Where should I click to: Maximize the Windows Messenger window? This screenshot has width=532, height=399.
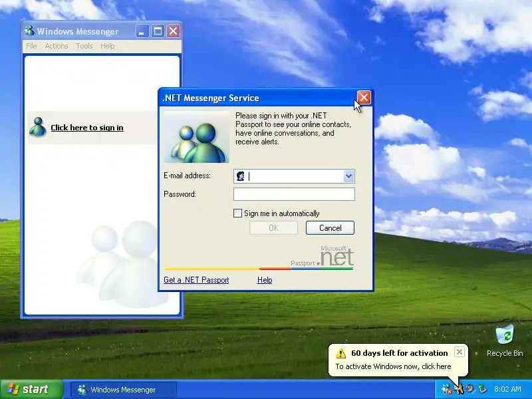158,31
